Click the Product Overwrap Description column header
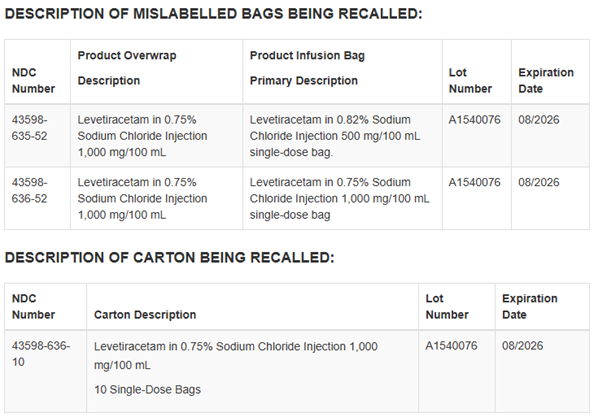Viewport: 594px width, 417px height. tap(127, 68)
